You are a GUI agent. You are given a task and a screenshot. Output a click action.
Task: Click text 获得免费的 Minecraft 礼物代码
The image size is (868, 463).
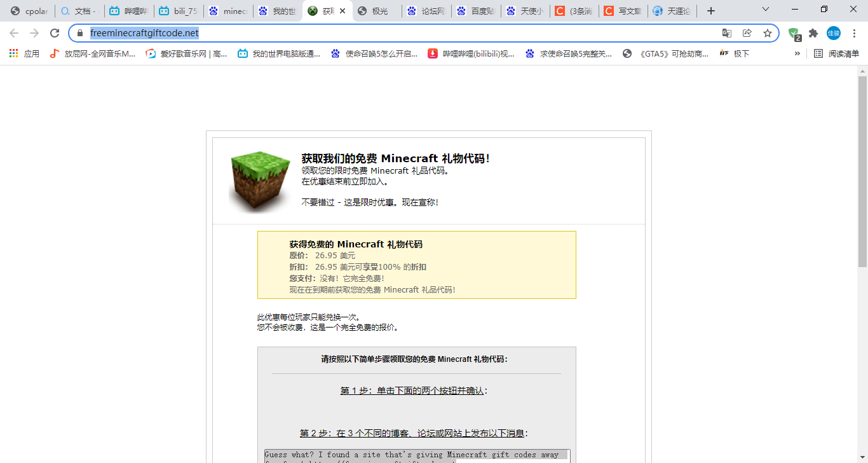(356, 244)
